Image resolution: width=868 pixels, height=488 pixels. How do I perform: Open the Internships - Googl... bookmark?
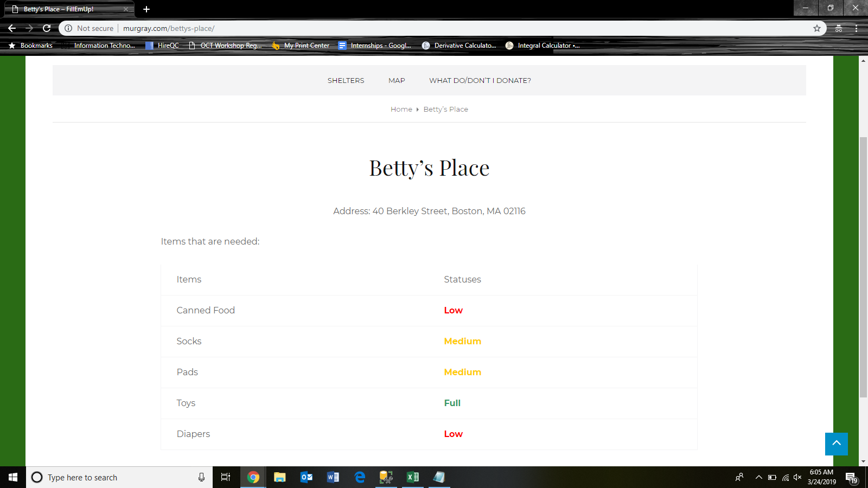tap(375, 46)
